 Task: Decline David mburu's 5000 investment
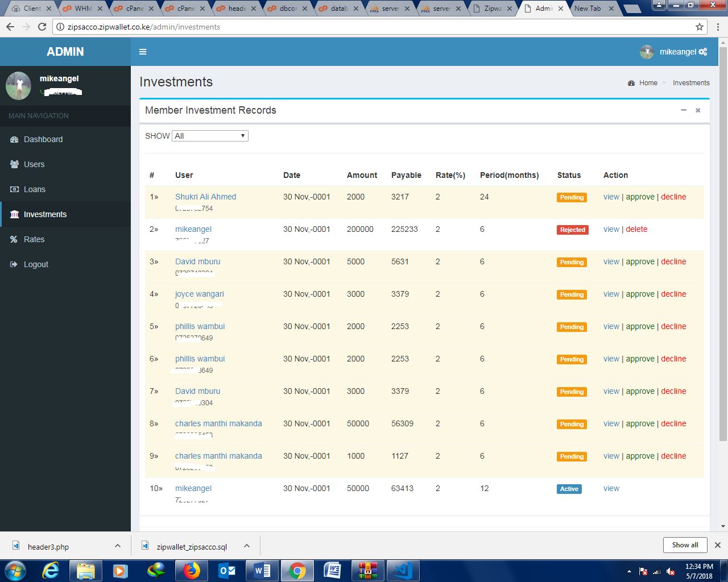coord(673,261)
